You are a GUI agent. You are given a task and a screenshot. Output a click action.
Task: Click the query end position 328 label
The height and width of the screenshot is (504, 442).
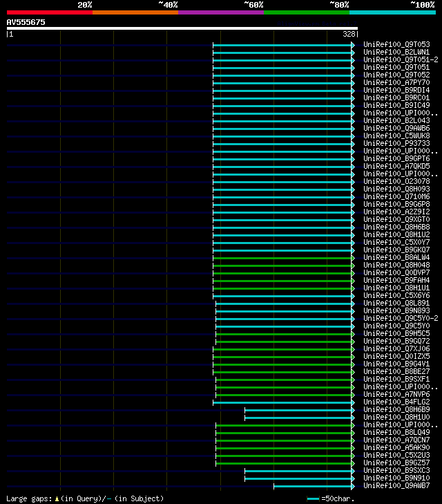(349, 34)
